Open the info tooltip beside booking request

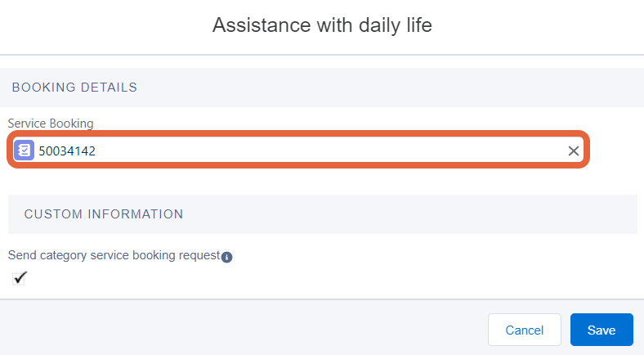pos(226,257)
